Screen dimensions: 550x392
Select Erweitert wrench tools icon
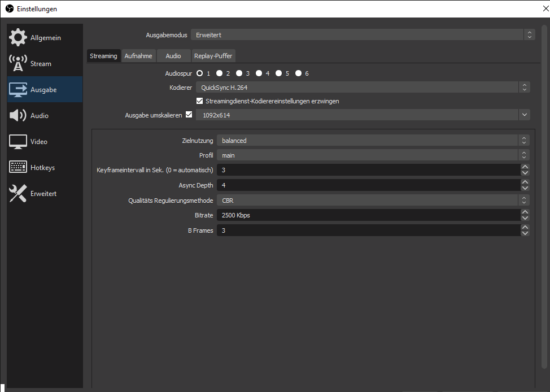[18, 194]
